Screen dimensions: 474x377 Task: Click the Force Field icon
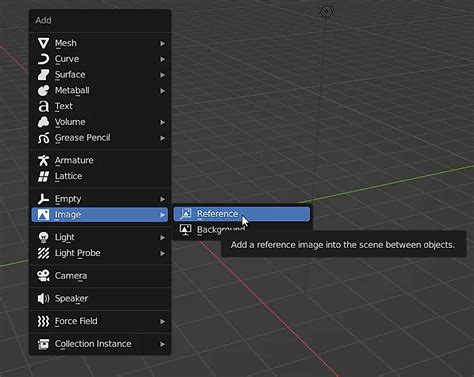[43, 321]
